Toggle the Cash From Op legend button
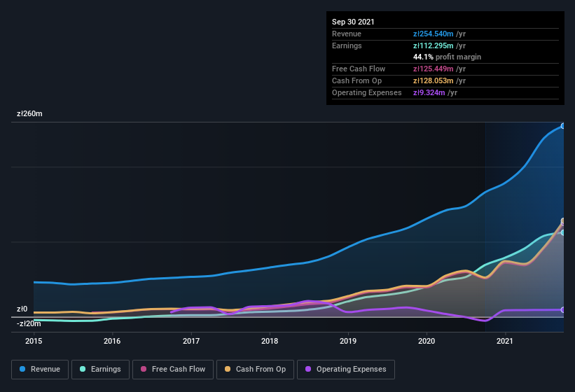This screenshot has width=575, height=392. (255, 370)
